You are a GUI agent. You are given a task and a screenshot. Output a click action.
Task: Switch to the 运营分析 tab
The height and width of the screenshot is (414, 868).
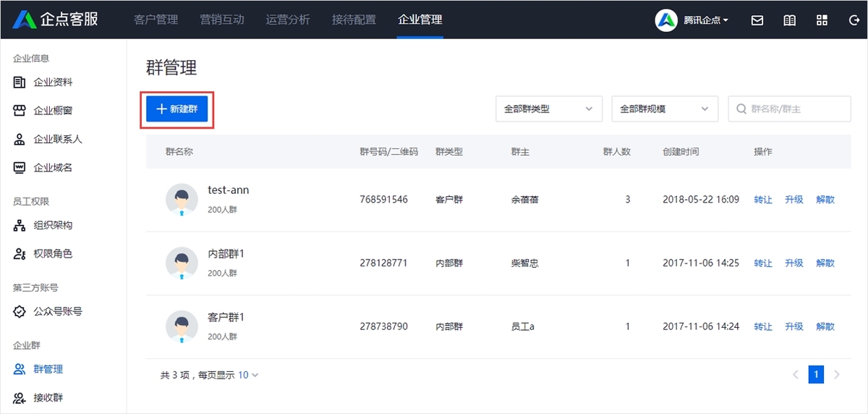point(288,20)
